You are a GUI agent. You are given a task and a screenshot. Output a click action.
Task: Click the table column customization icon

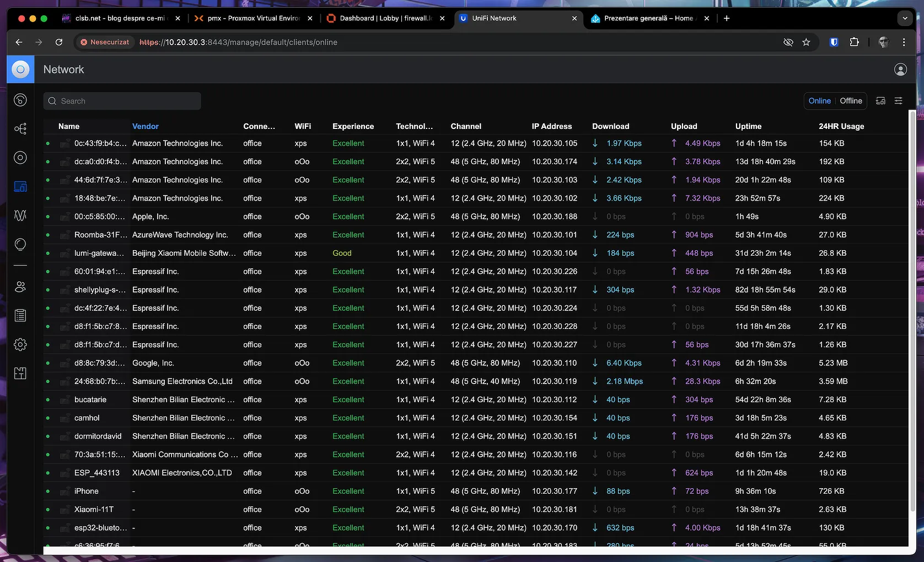tap(880, 101)
